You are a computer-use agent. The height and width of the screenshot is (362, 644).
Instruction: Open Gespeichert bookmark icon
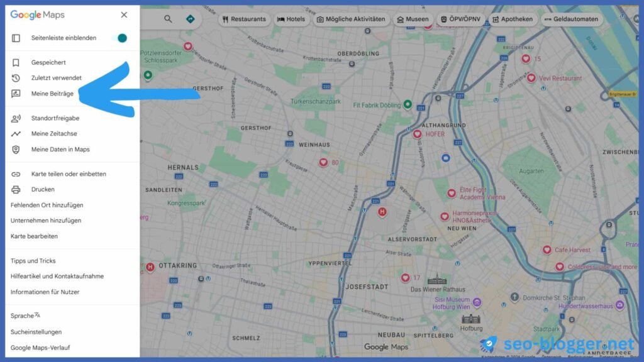point(16,62)
